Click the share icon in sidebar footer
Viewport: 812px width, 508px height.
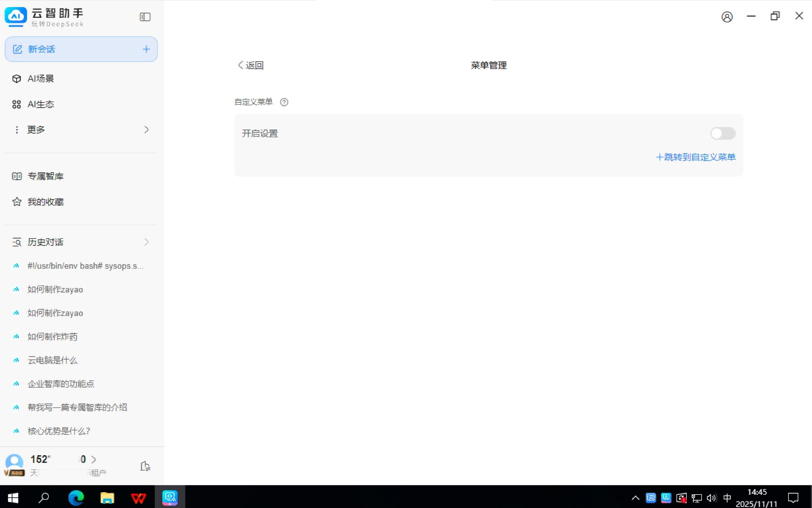(x=145, y=466)
